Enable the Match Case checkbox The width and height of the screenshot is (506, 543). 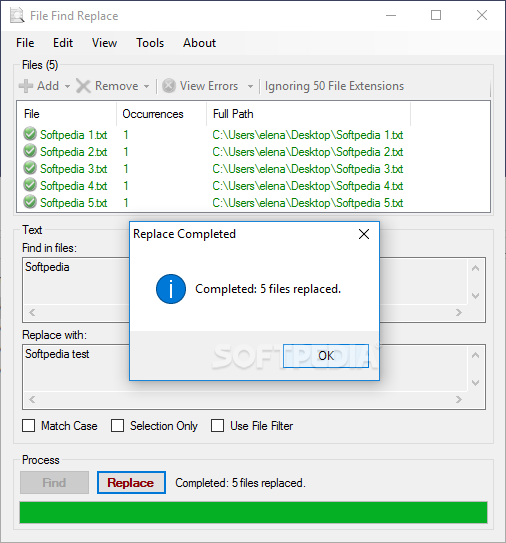(28, 426)
